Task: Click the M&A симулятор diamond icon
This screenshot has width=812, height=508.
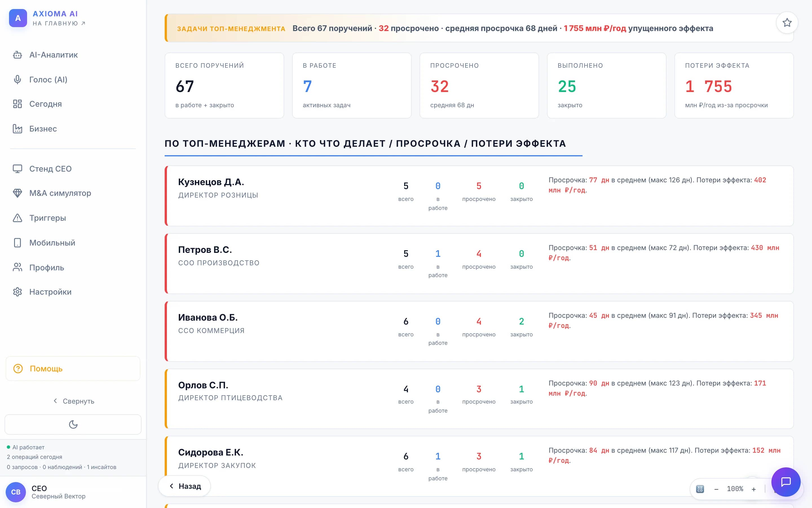Action: [17, 193]
